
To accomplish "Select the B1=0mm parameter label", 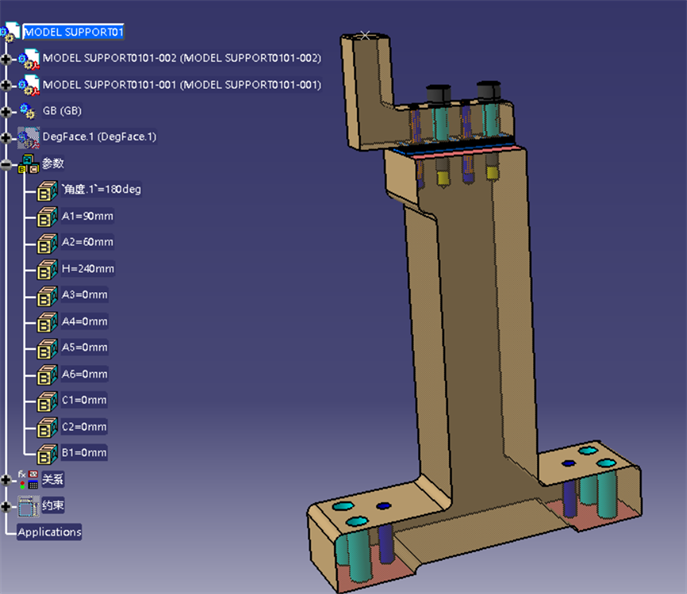I will (84, 453).
